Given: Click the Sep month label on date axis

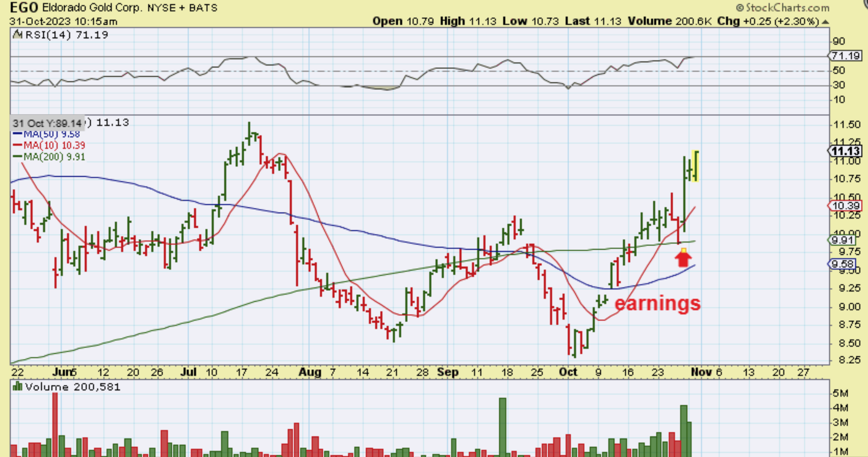Looking at the screenshot, I should click(448, 372).
